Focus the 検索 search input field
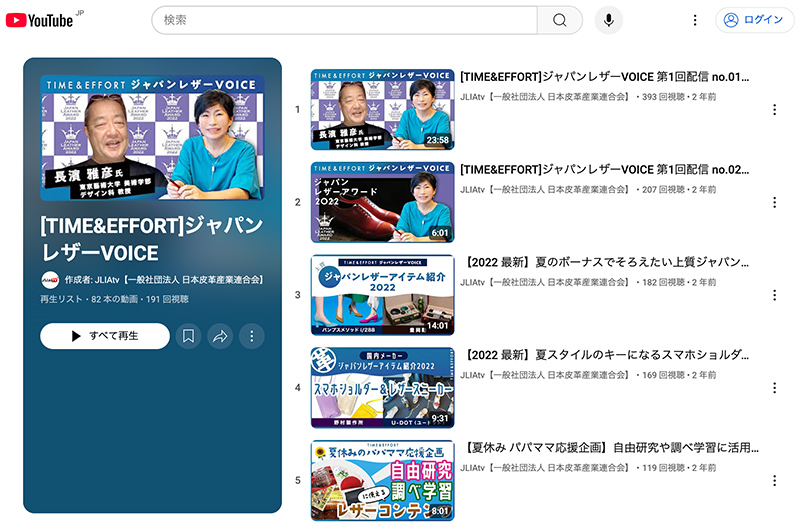Viewport: 800px width, 530px height. pyautogui.click(x=344, y=20)
